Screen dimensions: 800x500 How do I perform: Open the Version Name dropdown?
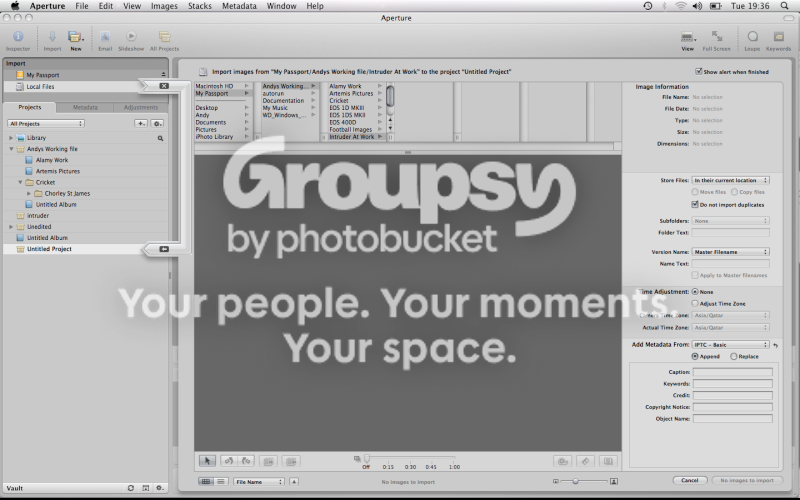730,252
